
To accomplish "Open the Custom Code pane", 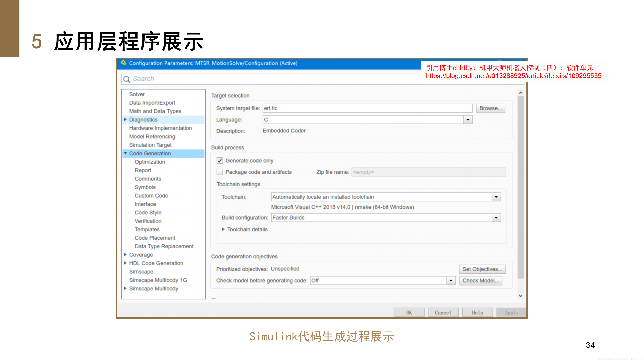I will (151, 196).
